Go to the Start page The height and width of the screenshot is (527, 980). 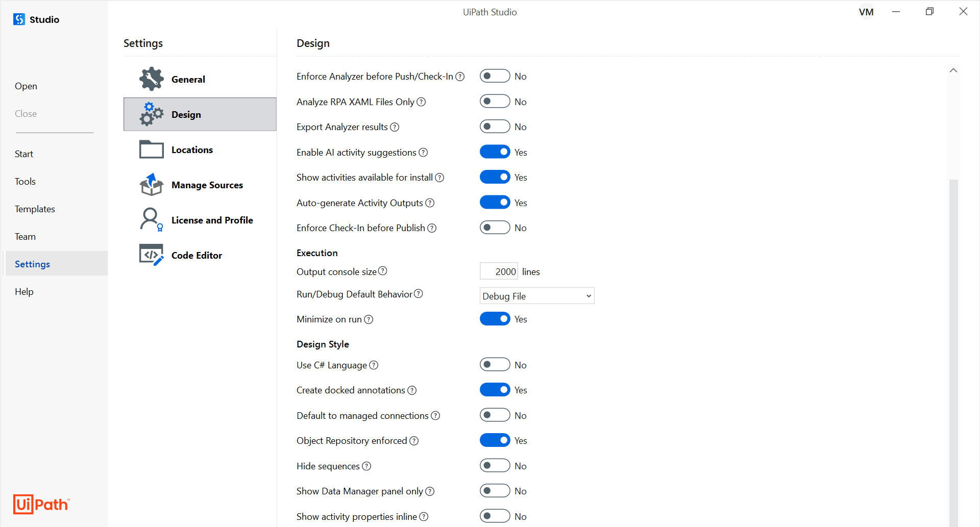(x=24, y=154)
